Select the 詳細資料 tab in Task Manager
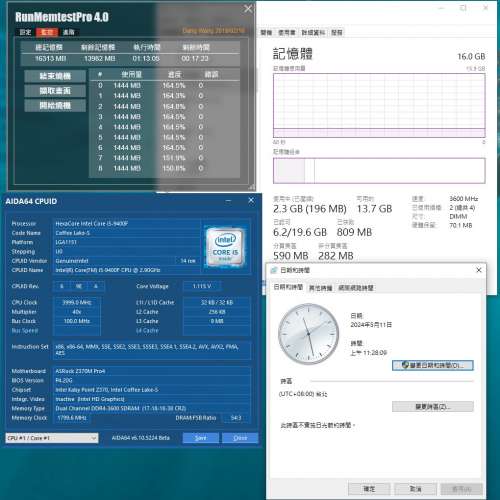 [313, 33]
